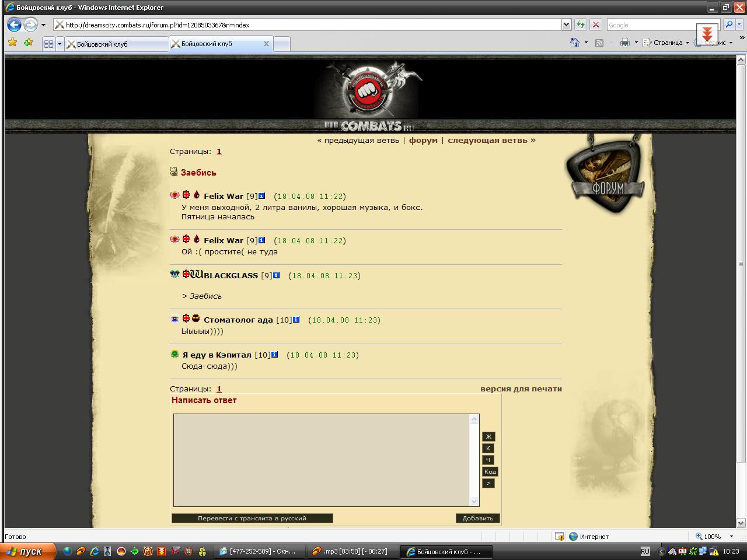Refresh the page with green arrows icon
The image size is (747, 560).
point(581,24)
